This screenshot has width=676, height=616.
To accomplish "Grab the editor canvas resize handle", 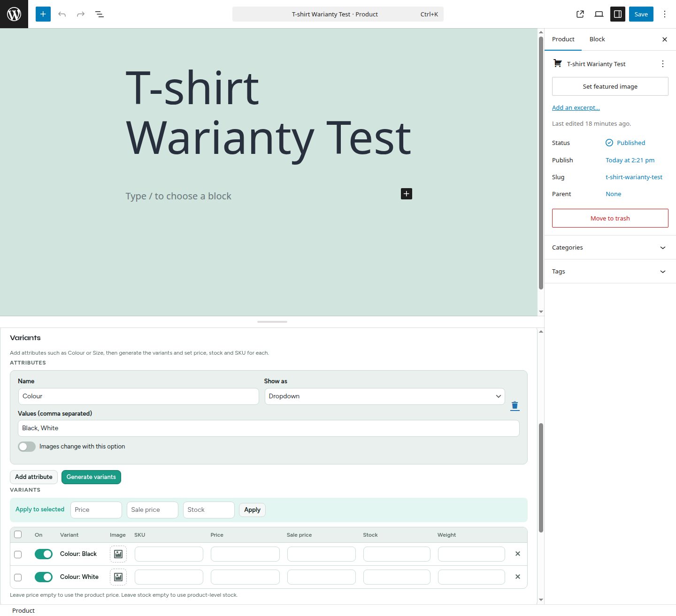I will point(272,322).
